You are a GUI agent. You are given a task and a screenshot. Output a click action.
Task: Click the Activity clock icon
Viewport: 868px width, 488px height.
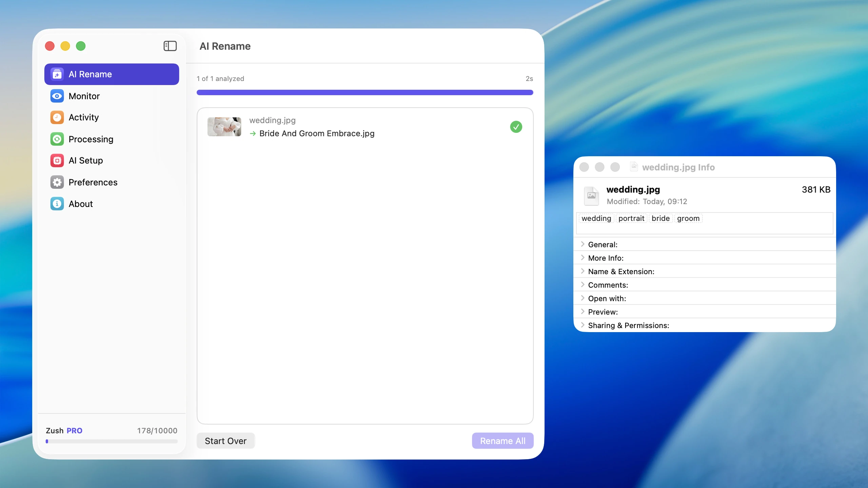point(57,117)
